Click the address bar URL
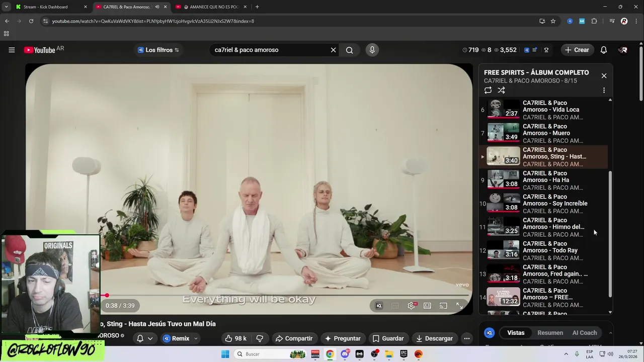Viewport: 644px width, 362px height. coord(153,21)
